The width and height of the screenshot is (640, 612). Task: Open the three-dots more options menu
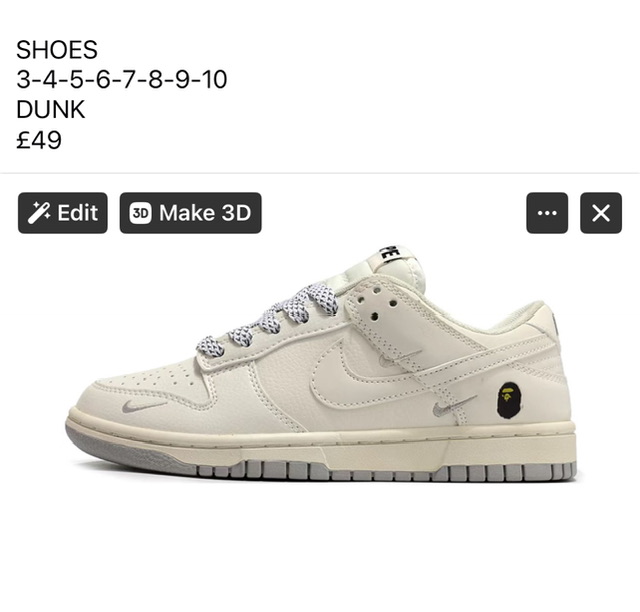click(547, 213)
